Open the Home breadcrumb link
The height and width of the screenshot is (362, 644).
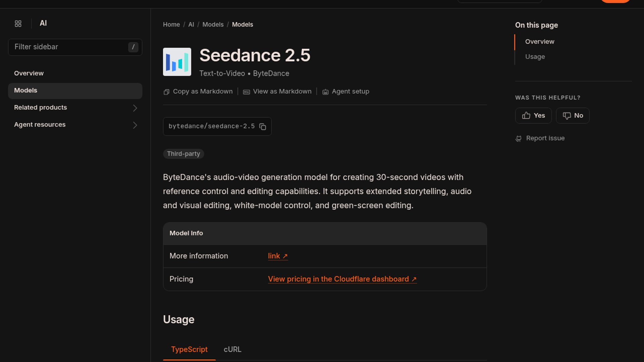[x=171, y=24]
